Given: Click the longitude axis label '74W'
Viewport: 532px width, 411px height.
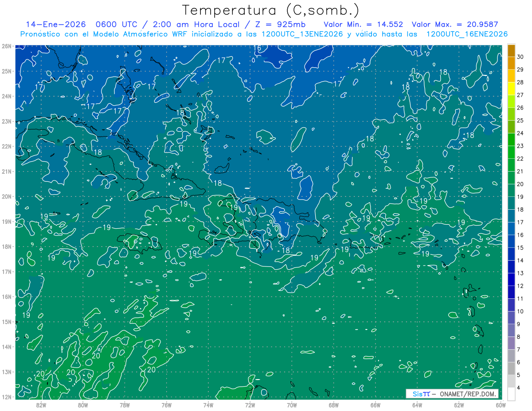Looking at the screenshot, I should click(x=208, y=405).
